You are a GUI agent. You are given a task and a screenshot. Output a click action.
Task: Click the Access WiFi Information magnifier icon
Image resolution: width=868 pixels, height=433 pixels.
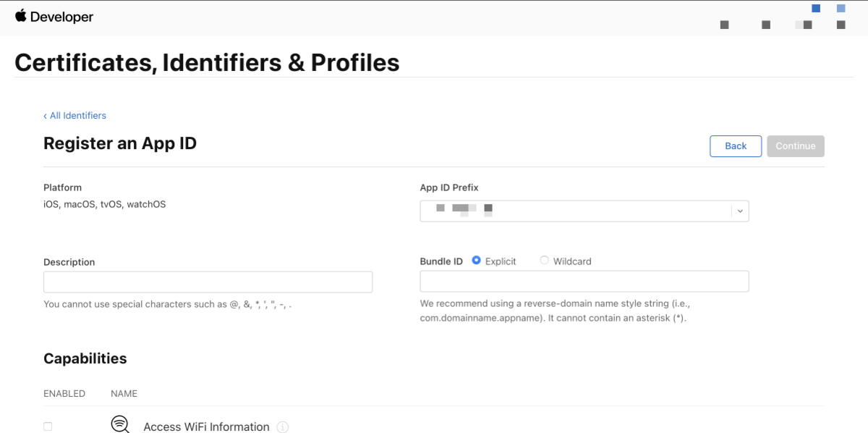point(120,424)
